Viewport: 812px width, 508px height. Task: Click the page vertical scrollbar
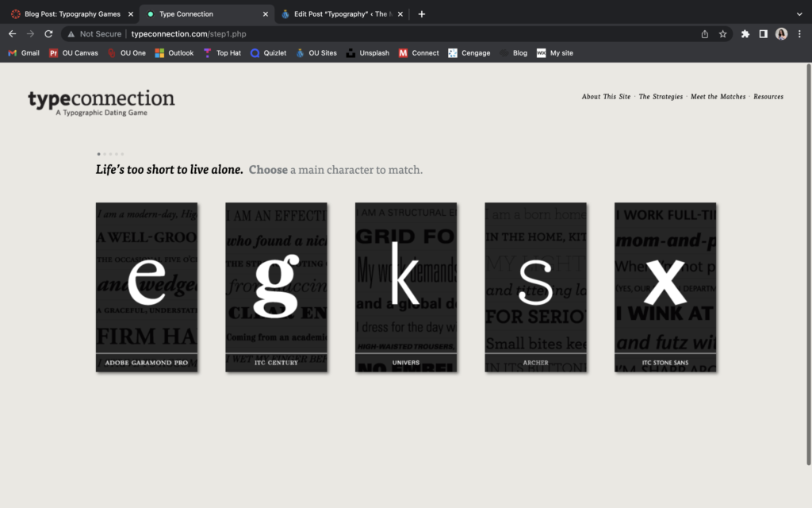pyautogui.click(x=808, y=264)
